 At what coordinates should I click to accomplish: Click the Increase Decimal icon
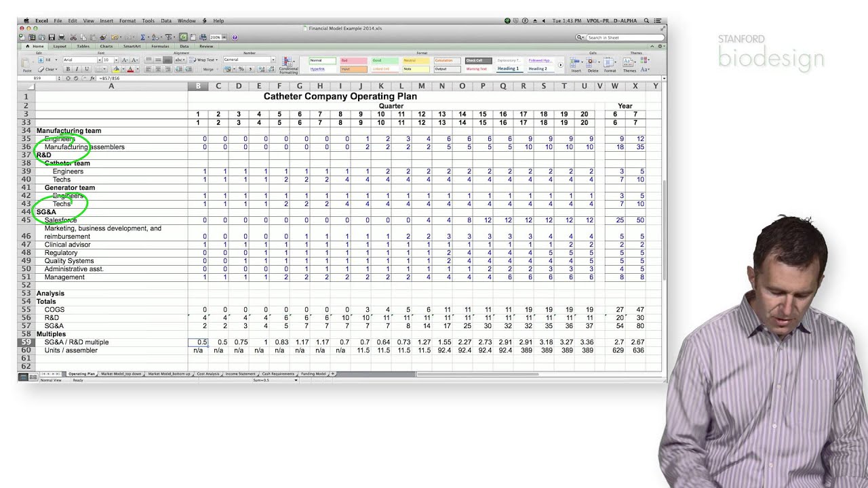(260, 69)
